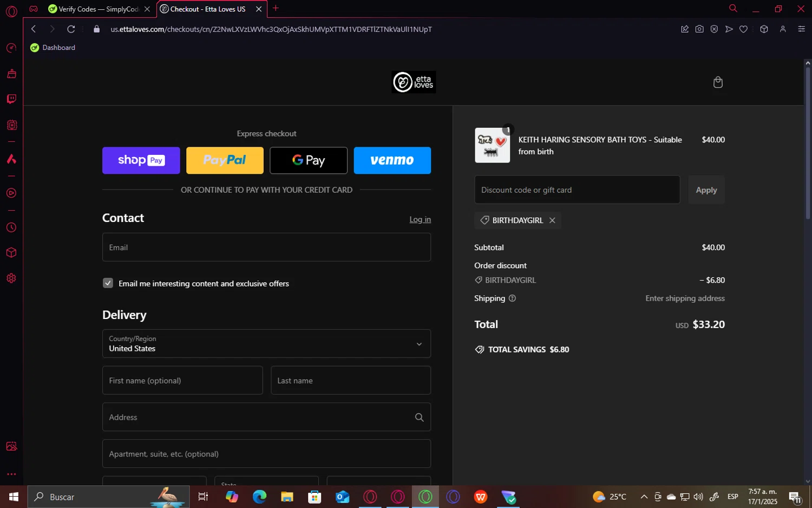Reload the checkout page
Screen dimensions: 812x508
click(x=71, y=29)
